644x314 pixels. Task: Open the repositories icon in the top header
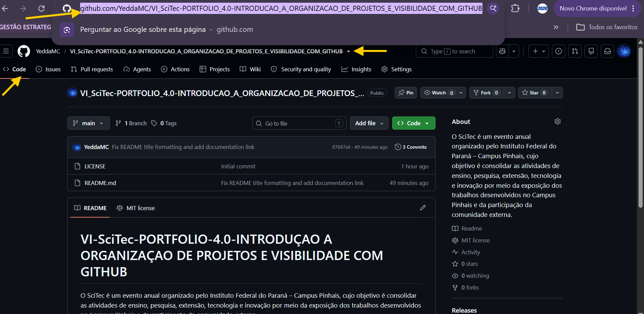[591, 51]
